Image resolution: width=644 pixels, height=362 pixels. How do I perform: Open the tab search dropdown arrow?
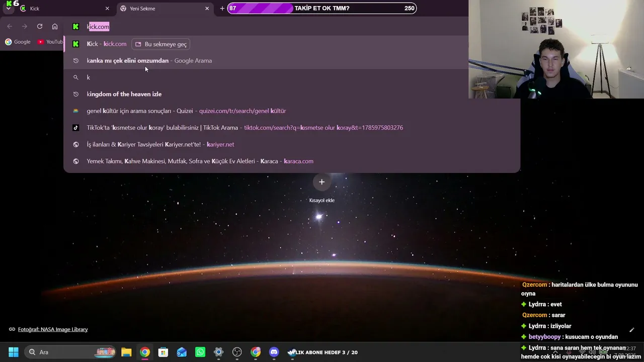(9, 9)
